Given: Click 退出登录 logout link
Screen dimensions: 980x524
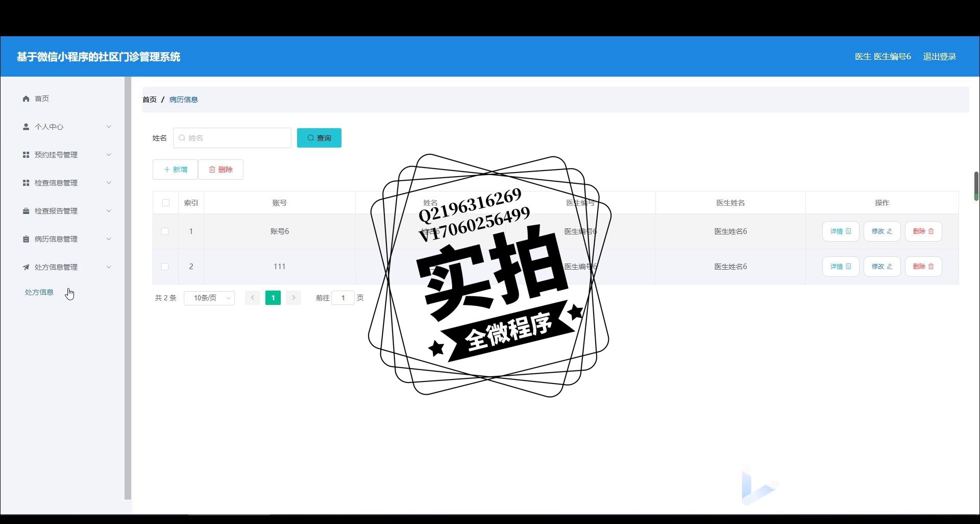Looking at the screenshot, I should pos(940,57).
